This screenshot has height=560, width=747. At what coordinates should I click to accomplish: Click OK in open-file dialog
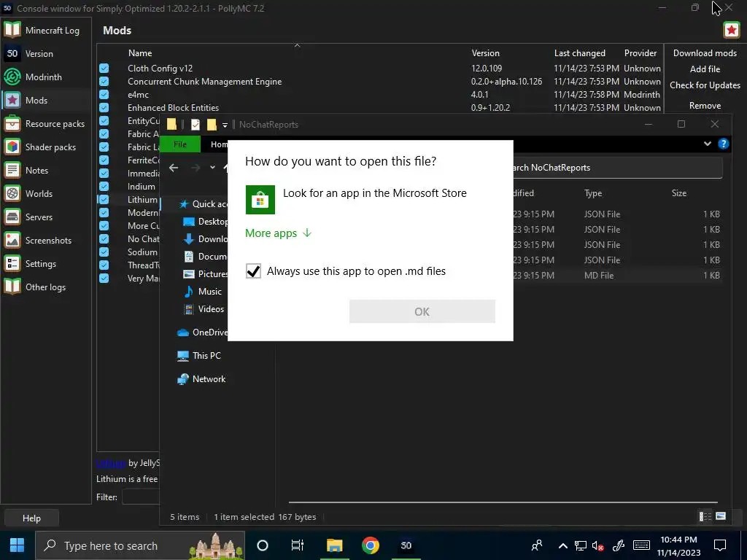[x=422, y=311]
